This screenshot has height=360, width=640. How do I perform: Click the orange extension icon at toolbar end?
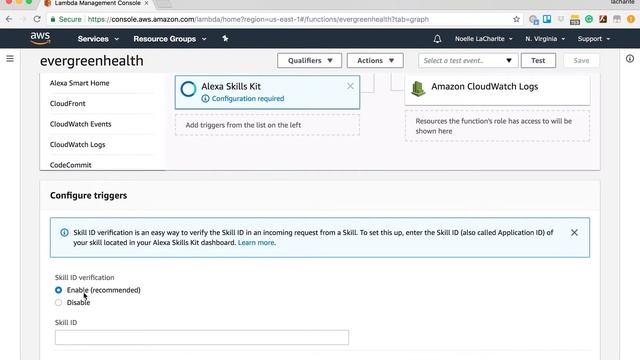[631, 19]
